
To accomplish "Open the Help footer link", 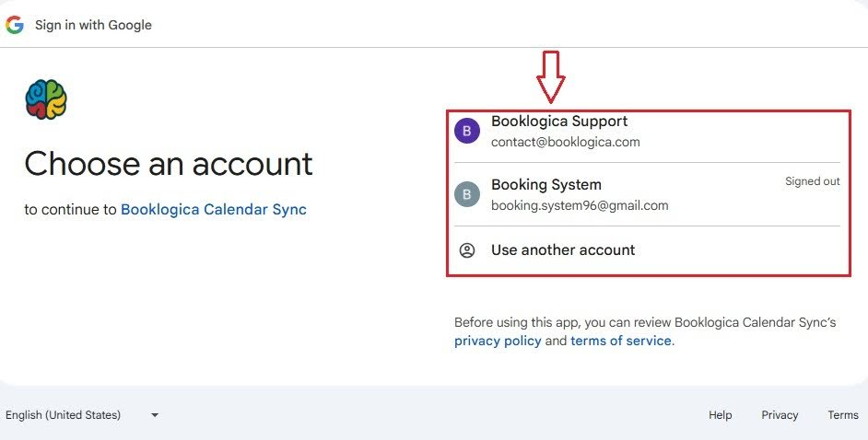I will point(721,415).
